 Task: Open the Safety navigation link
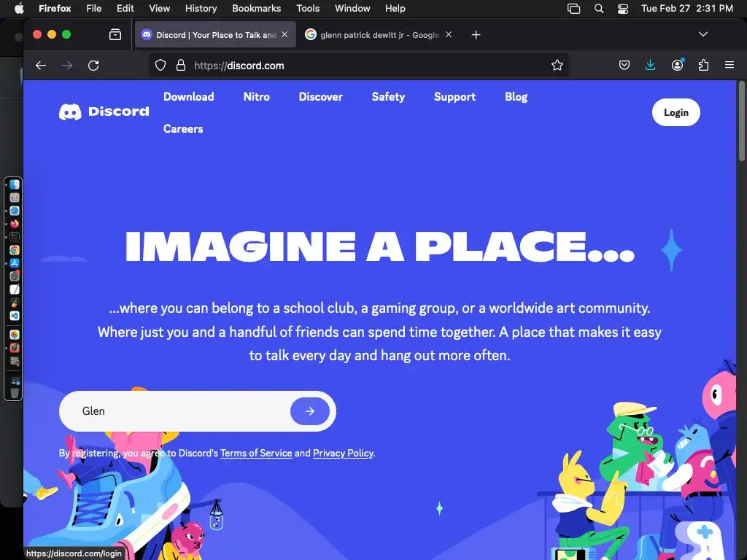pyautogui.click(x=388, y=97)
